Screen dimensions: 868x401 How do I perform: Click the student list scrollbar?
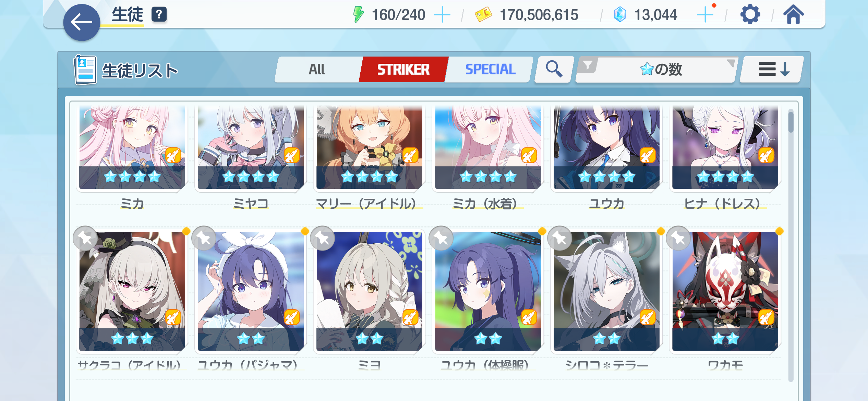[x=791, y=245]
